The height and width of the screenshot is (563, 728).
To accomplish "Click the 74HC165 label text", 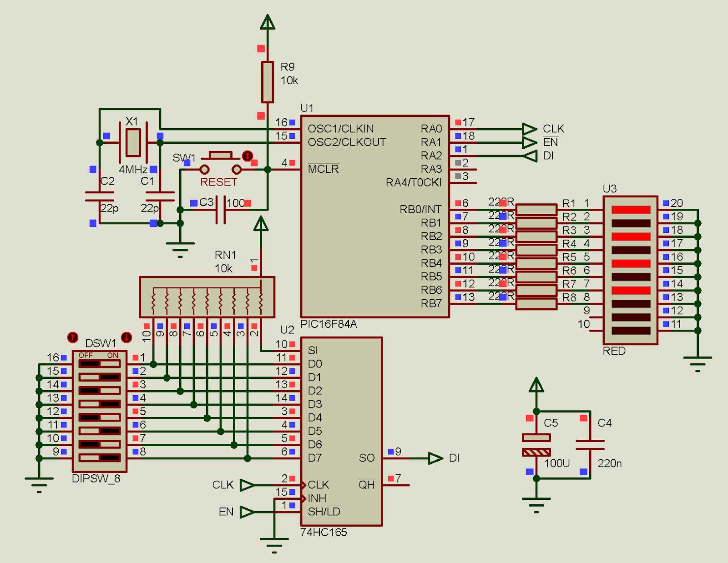I will (324, 532).
